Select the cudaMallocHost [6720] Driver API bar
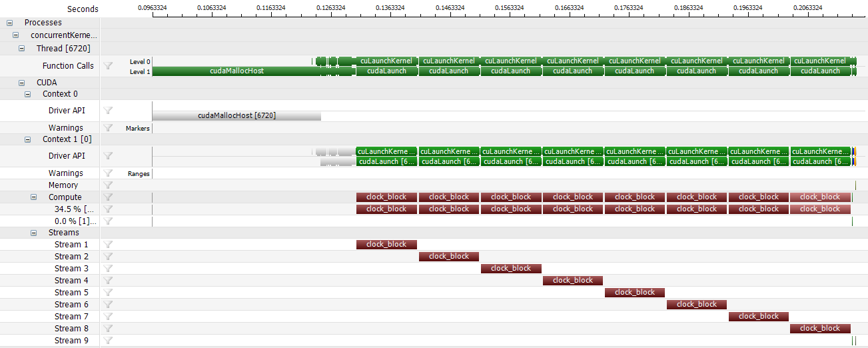The image size is (868, 348). point(236,115)
